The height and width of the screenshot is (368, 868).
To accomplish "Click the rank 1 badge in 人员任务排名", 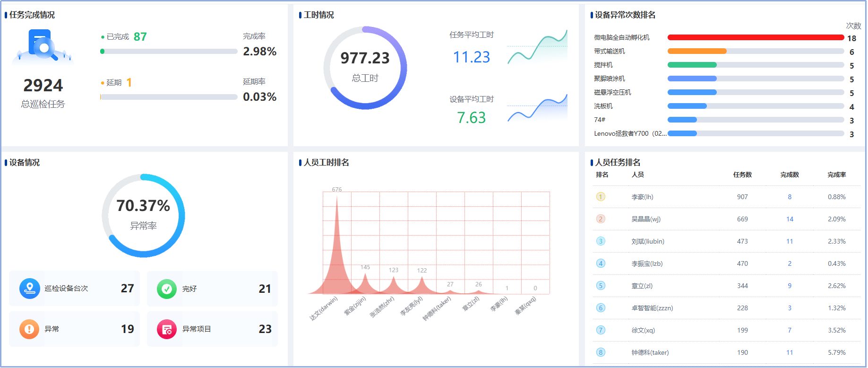I will (x=601, y=197).
